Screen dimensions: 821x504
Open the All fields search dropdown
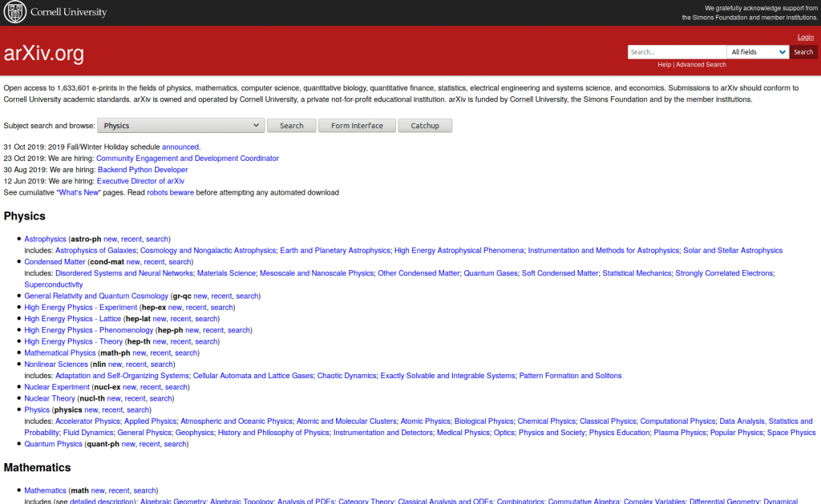pos(758,52)
